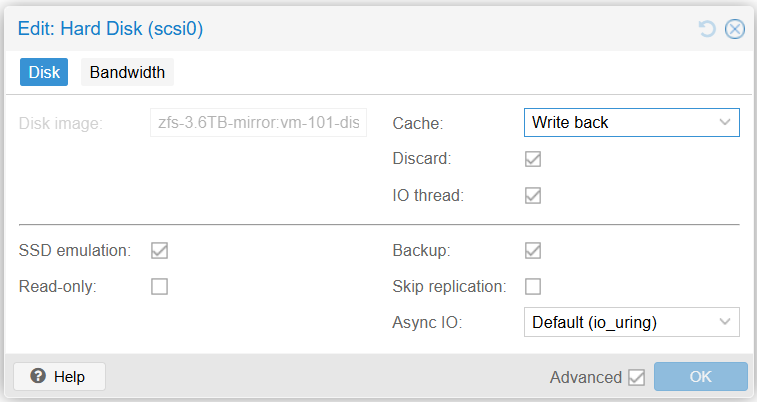
Task: Switch to the Bandwidth tab
Action: tap(128, 72)
